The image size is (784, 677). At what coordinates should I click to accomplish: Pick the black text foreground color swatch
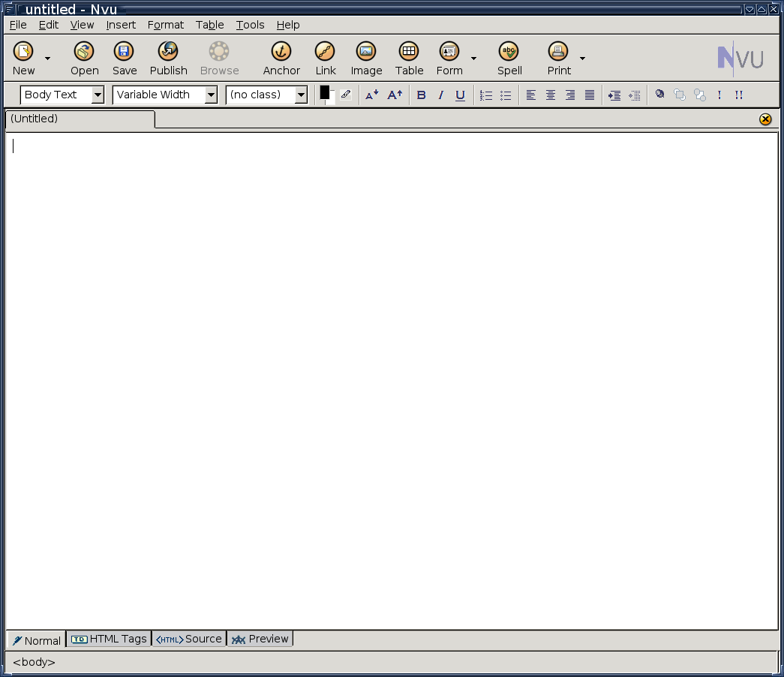click(325, 92)
